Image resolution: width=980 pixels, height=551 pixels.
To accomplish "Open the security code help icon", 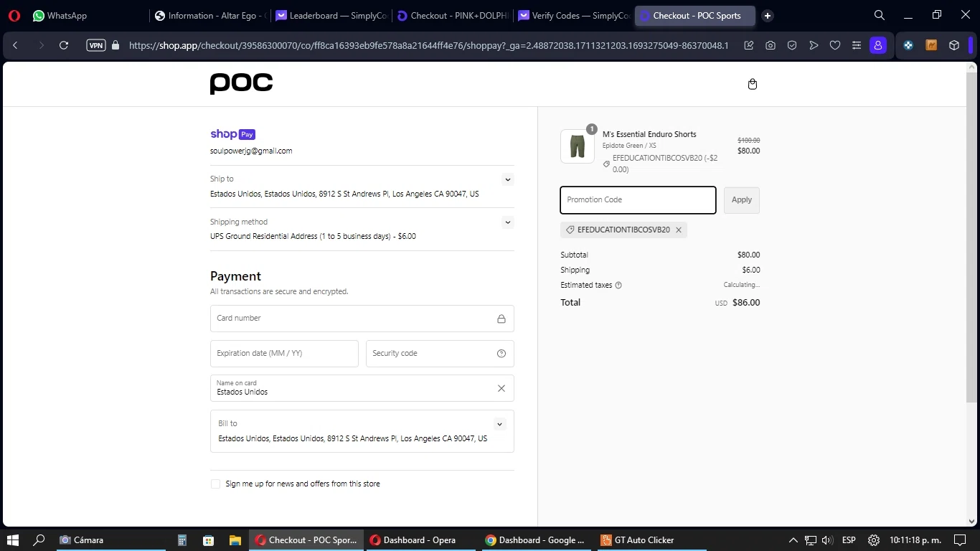I will (501, 354).
